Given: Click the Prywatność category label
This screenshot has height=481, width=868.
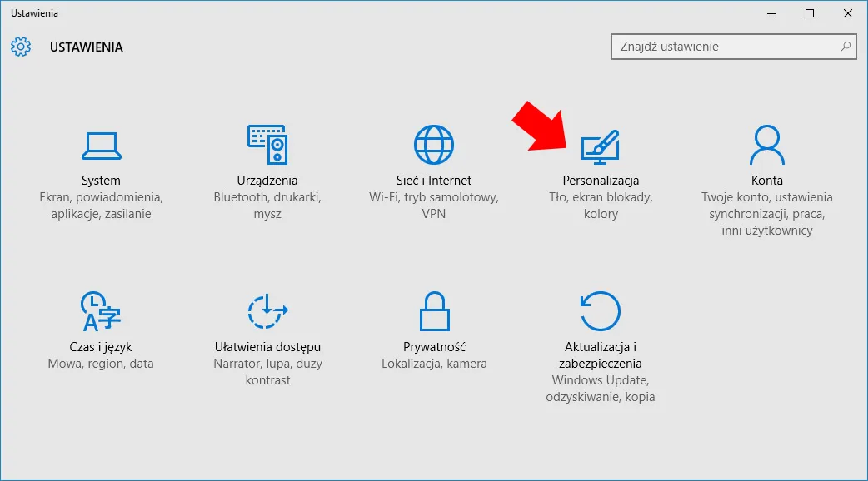Looking at the screenshot, I should 435,347.
